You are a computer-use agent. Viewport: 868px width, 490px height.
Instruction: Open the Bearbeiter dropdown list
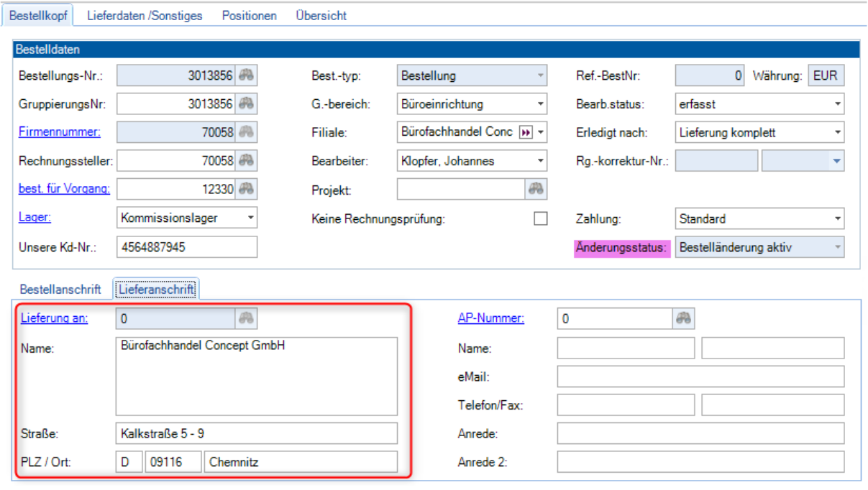(x=540, y=161)
